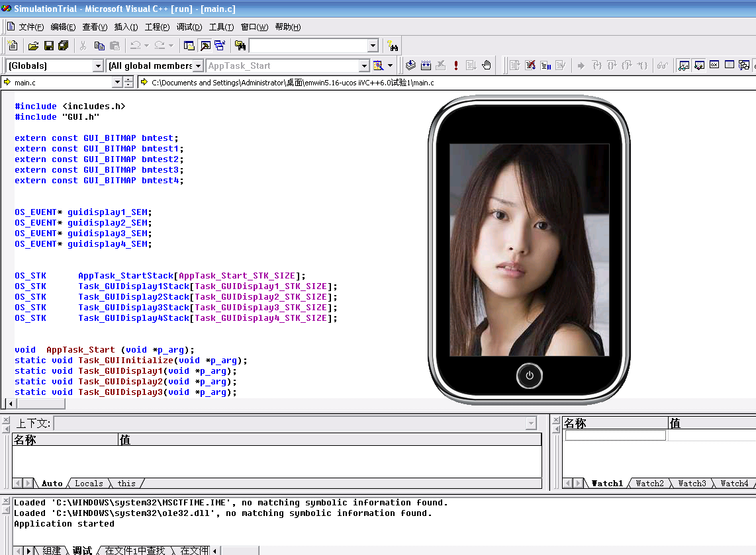Open the main.c file dropdown arrow
Screen dimensions: 756x555
tap(117, 83)
